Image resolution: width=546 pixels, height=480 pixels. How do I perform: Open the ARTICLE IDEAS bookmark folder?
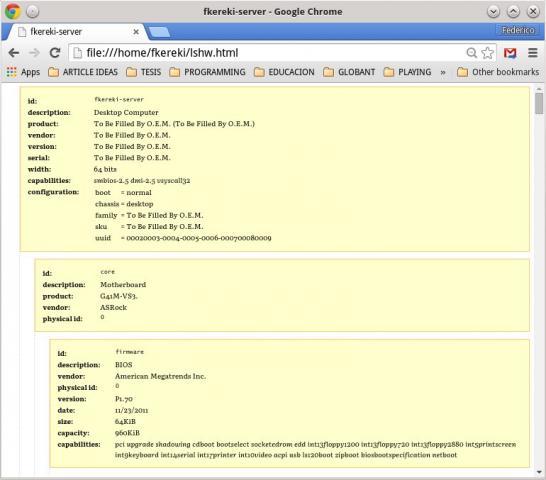click(x=83, y=72)
